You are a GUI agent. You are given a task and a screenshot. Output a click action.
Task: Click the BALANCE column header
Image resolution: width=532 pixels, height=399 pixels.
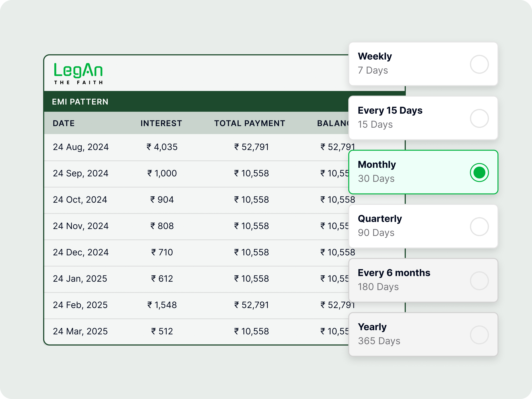pyautogui.click(x=333, y=123)
